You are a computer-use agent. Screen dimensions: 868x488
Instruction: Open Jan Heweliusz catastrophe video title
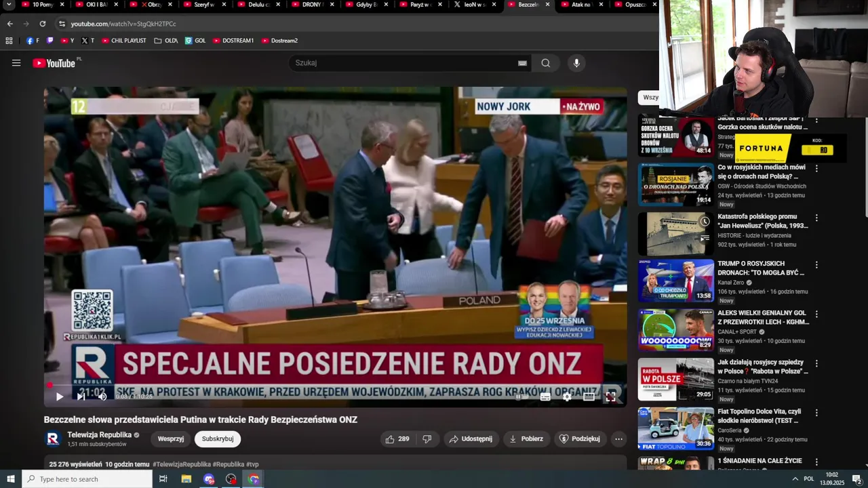tap(763, 221)
